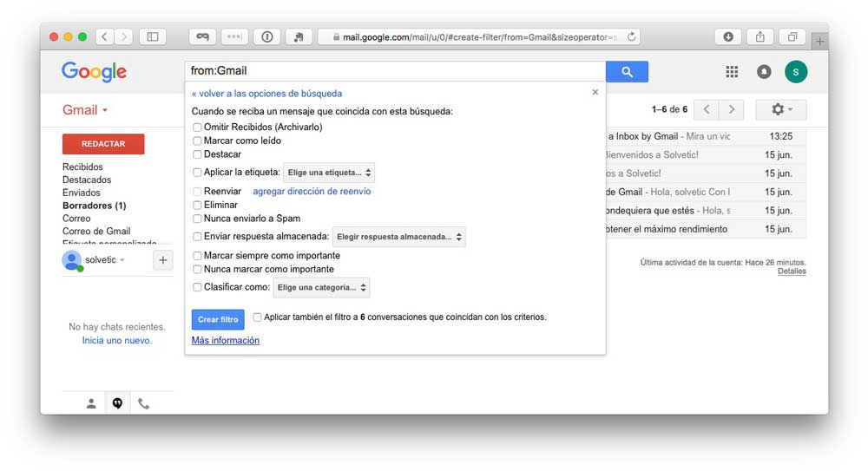Go to the next page of messages
The width and height of the screenshot is (868, 471).
click(x=732, y=109)
